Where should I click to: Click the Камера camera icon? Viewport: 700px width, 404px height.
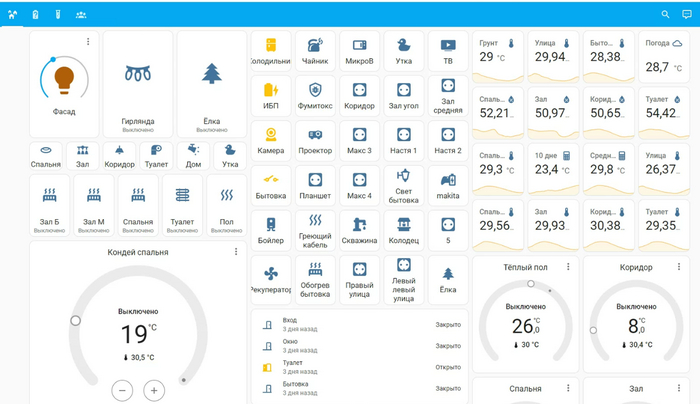[x=270, y=135]
